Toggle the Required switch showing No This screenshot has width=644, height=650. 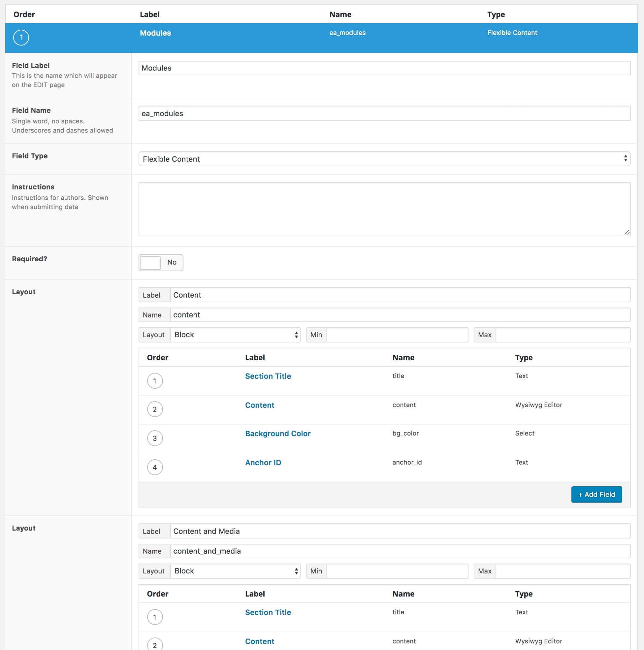(x=161, y=262)
